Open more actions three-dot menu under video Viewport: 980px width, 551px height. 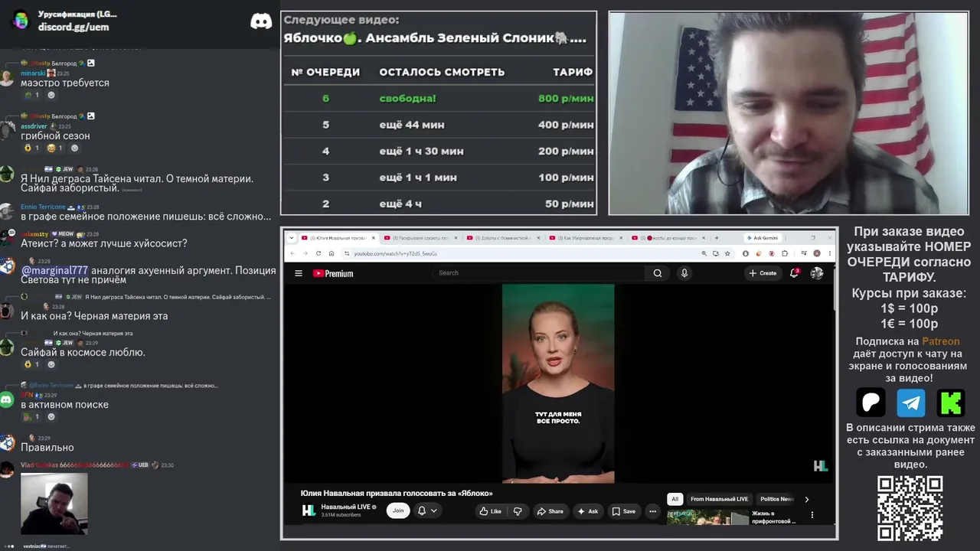pyautogui.click(x=652, y=511)
